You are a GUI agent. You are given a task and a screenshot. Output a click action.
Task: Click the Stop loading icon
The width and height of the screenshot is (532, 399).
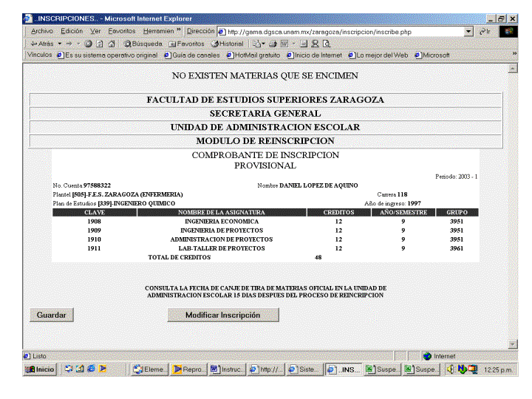[89, 44]
